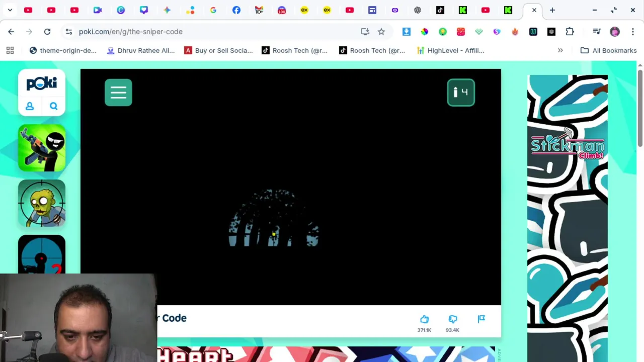644x362 pixels.
Task: Open the bookmarks bar apps grid icon
Action: click(x=10, y=50)
